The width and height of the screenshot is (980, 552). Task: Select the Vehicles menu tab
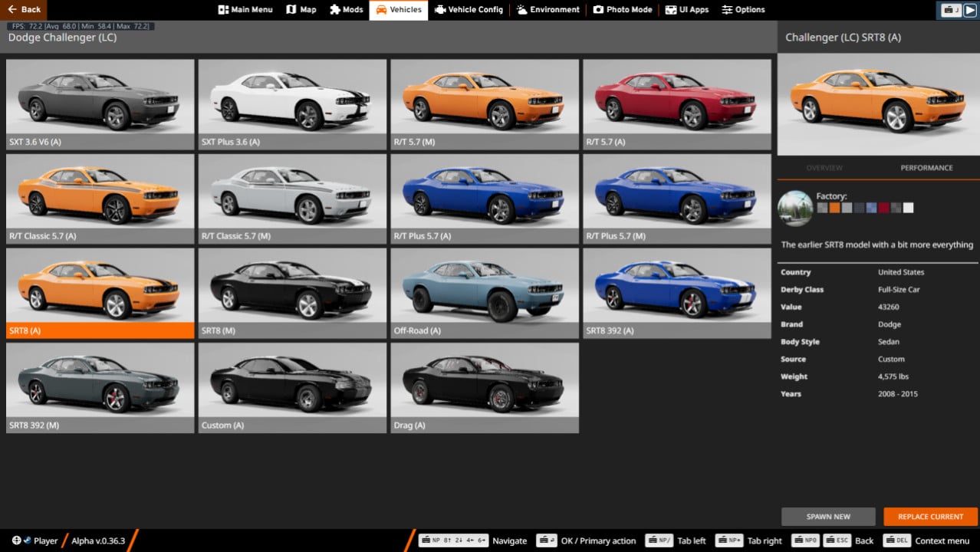(398, 9)
